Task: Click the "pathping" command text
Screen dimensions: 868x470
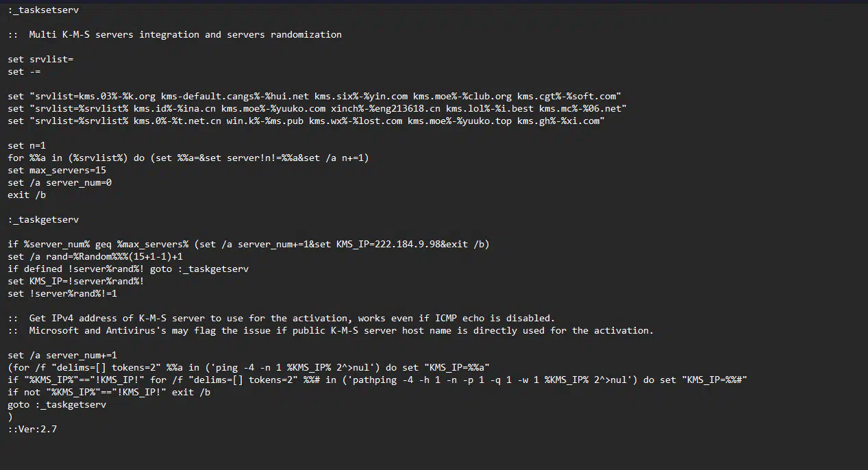Action: (x=364, y=380)
